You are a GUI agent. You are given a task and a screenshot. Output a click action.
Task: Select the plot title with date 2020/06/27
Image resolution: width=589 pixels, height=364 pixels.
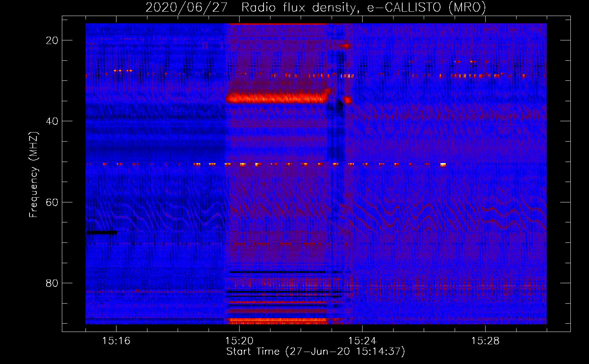click(316, 7)
